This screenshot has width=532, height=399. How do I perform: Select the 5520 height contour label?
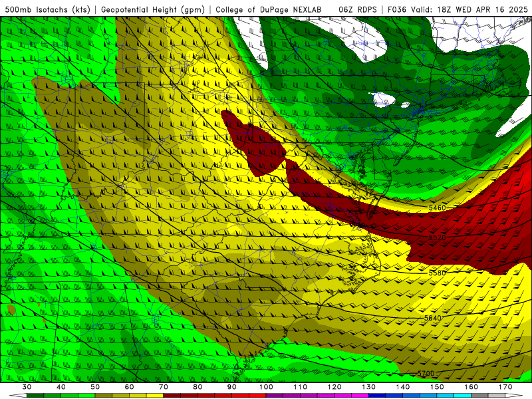coord(437,237)
